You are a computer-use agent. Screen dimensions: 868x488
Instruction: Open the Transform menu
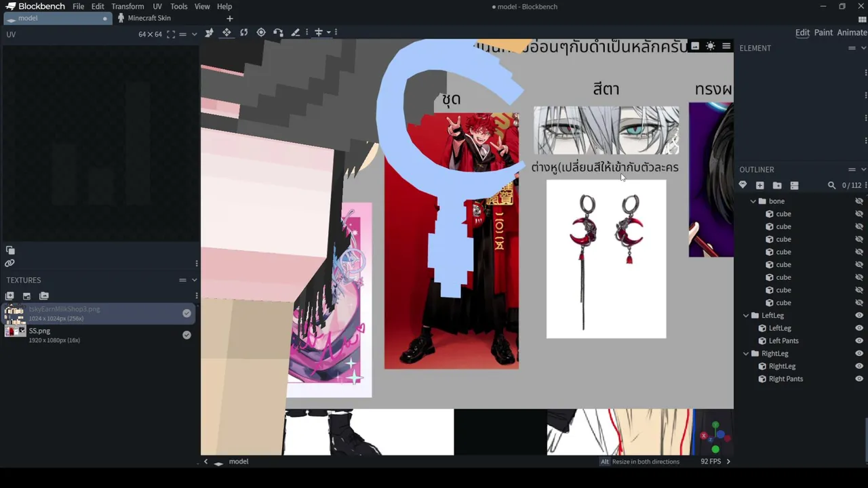(x=127, y=6)
